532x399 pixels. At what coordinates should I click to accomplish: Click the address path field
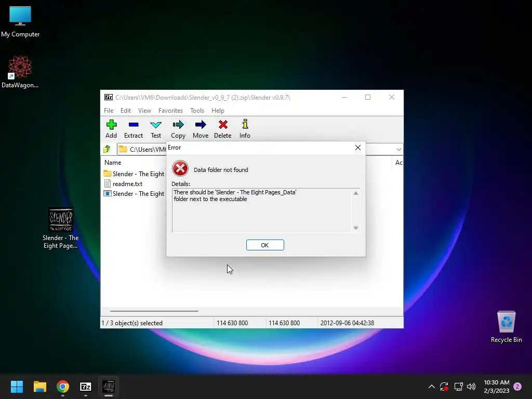[260, 149]
